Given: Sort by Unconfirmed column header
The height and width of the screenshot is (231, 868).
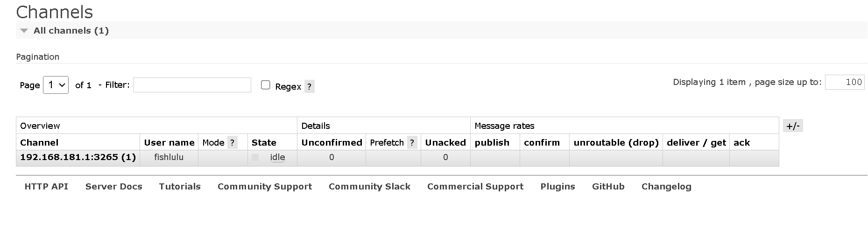Looking at the screenshot, I should tap(332, 143).
